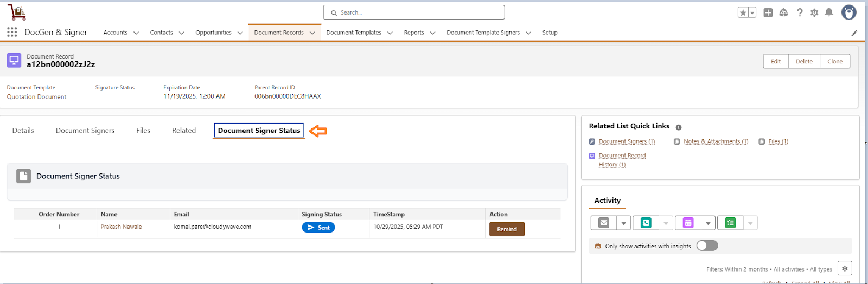Open the App Launcher grid icon

[x=12, y=33]
